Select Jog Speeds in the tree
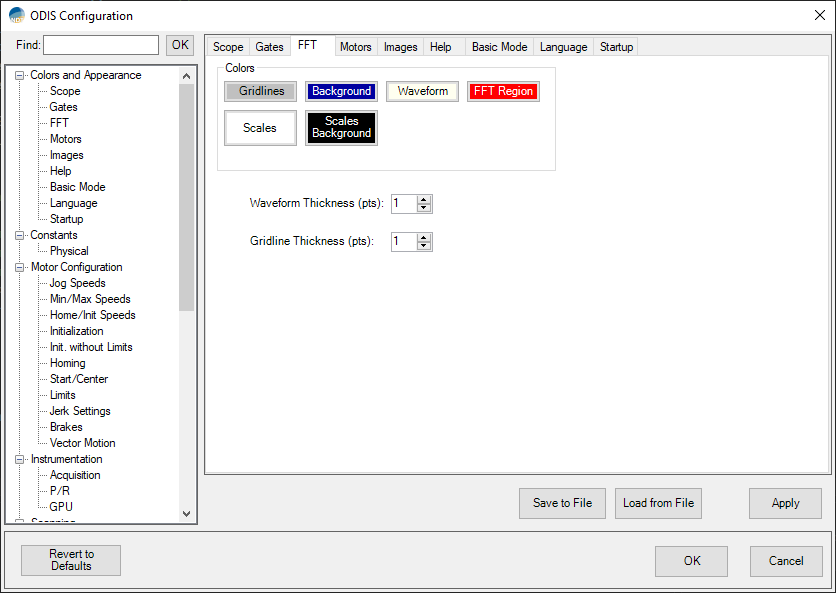836x593 pixels. click(x=77, y=283)
